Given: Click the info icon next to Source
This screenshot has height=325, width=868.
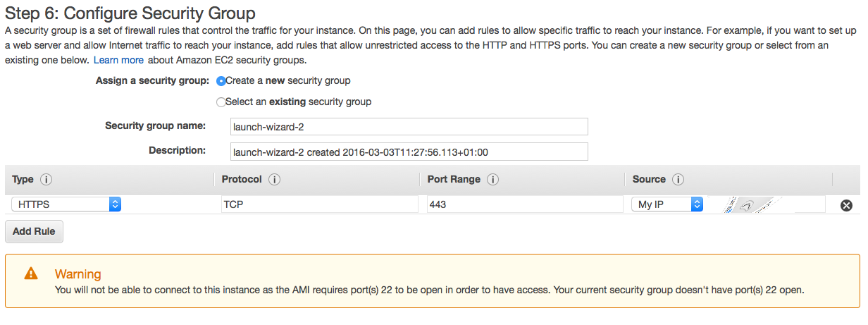Looking at the screenshot, I should pos(678,180).
